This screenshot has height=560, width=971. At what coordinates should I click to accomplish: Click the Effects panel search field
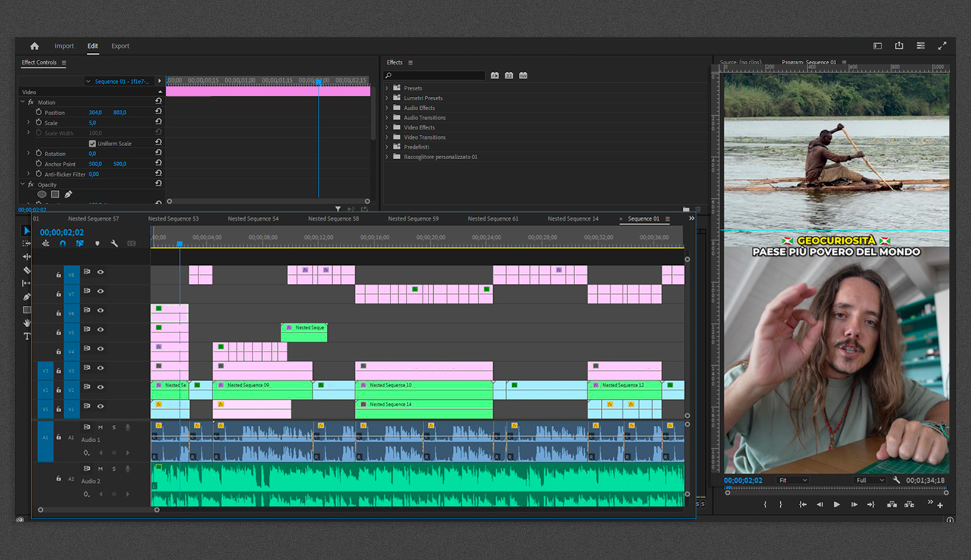(435, 75)
